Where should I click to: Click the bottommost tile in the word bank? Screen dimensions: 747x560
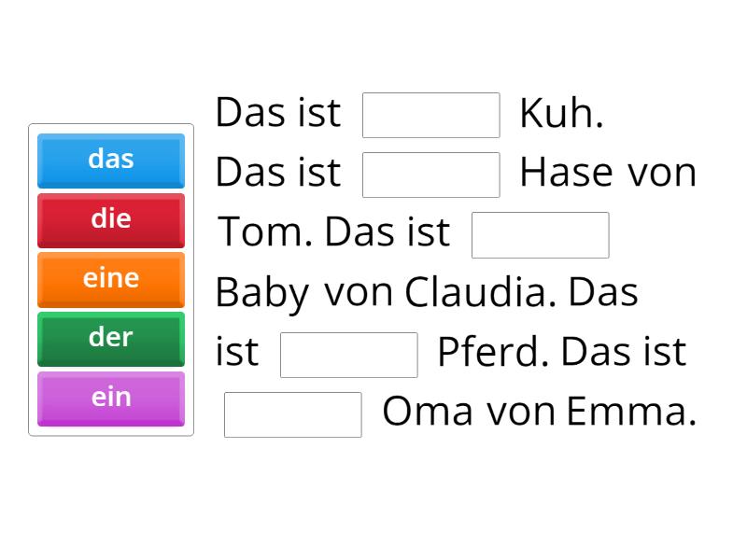pos(110,397)
